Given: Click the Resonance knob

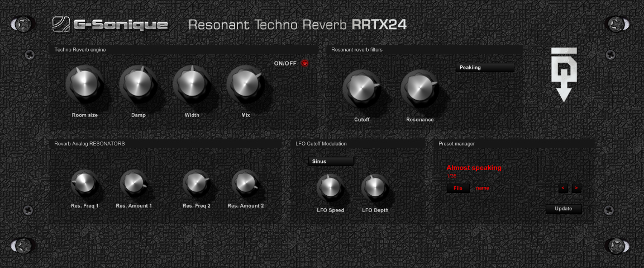Looking at the screenshot, I should tap(419, 89).
